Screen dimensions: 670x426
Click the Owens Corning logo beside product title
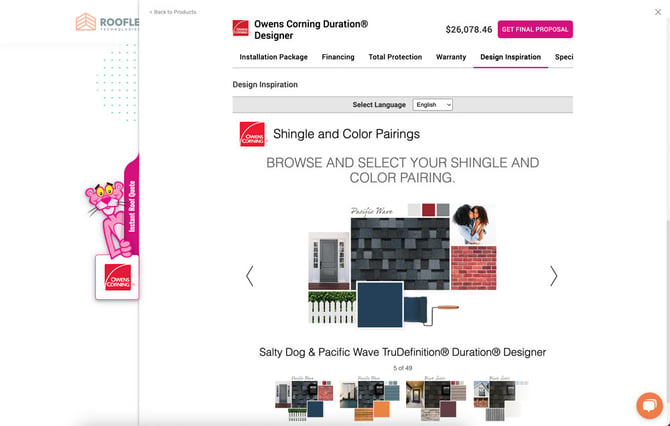pos(241,29)
